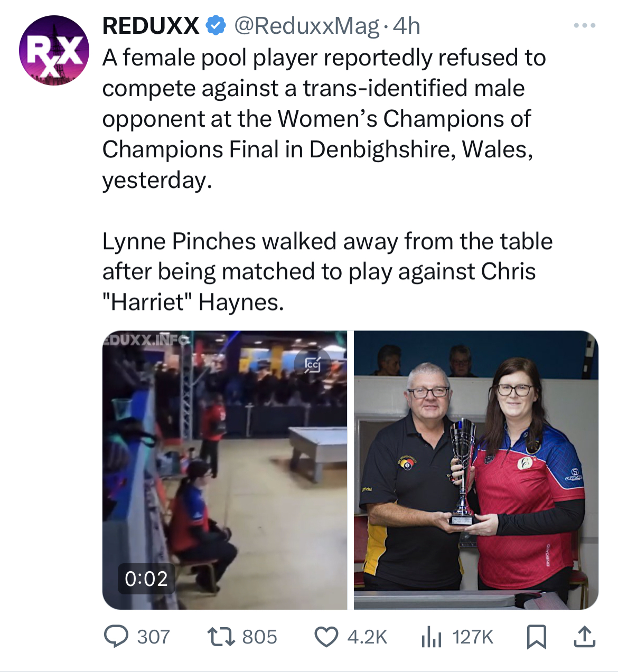Click the 805 retweet count
The height and width of the screenshot is (672, 618).
coord(259,637)
